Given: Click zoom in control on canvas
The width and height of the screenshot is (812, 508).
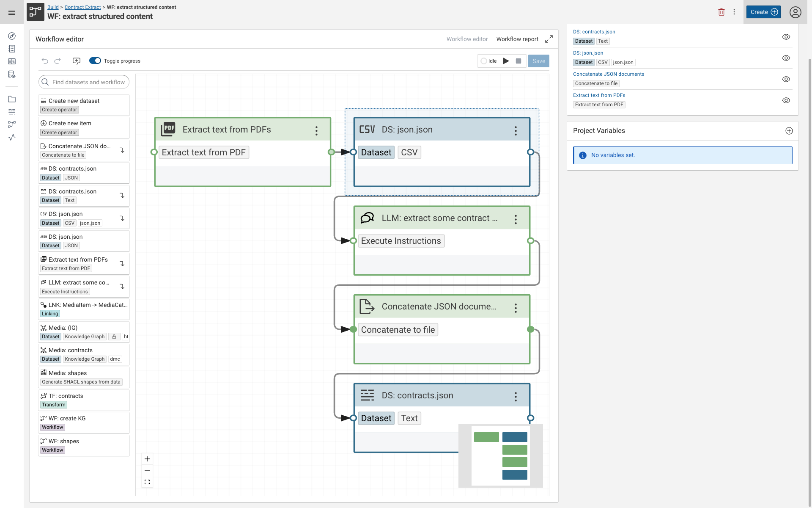Looking at the screenshot, I should point(147,459).
